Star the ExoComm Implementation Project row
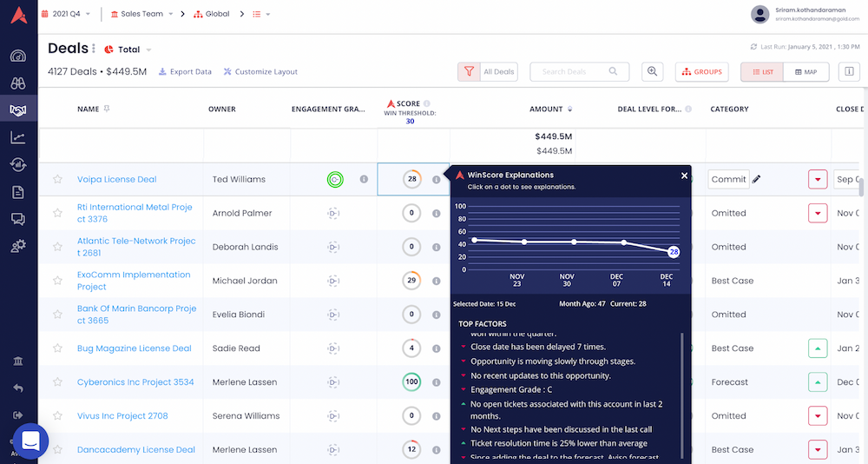The width and height of the screenshot is (868, 464). [57, 281]
